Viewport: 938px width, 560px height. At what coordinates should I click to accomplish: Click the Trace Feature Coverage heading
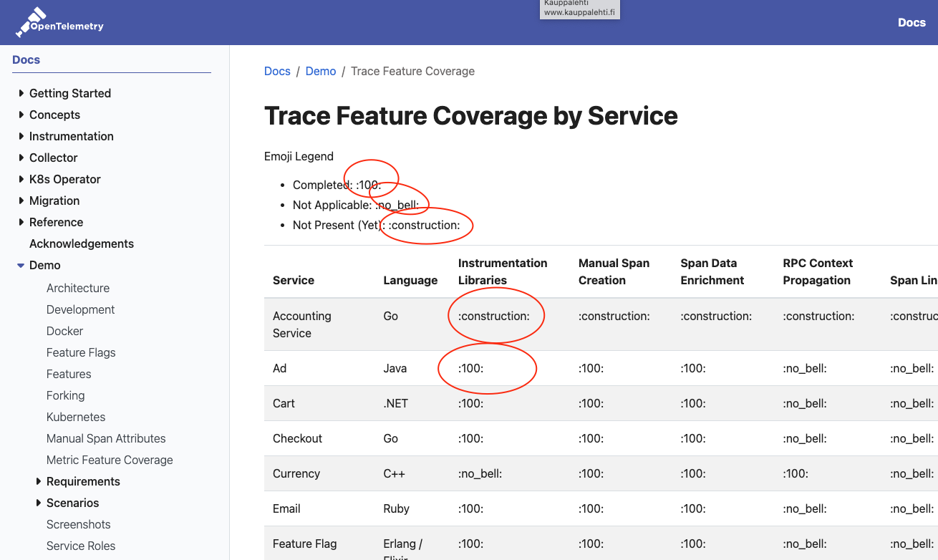click(471, 115)
